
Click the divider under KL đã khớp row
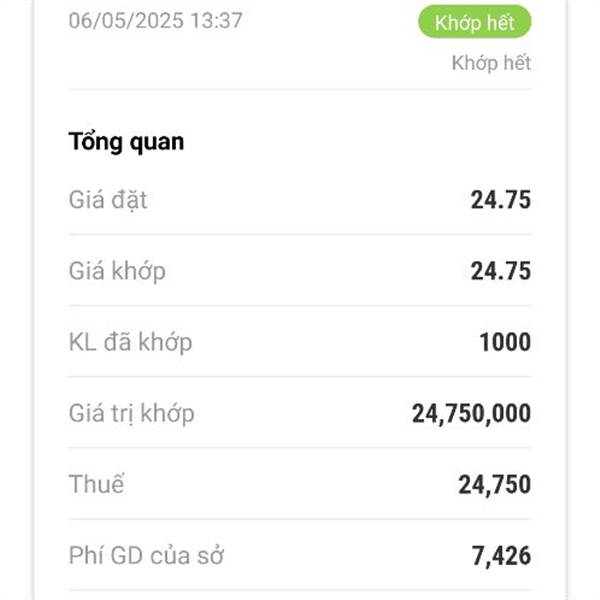click(300, 377)
